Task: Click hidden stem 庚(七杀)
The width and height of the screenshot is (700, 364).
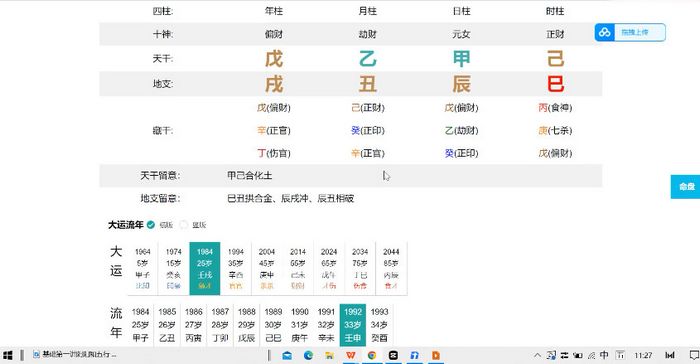Action: [555, 130]
